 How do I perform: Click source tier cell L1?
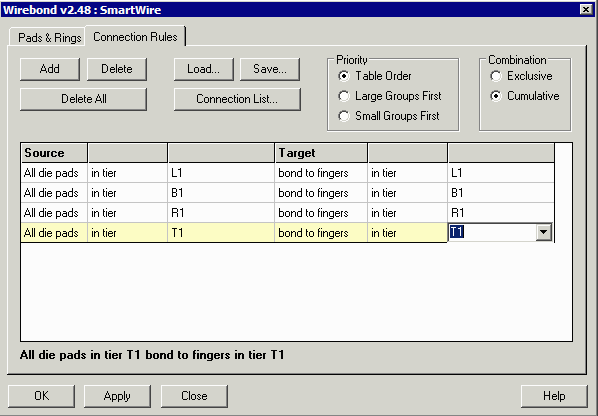(x=221, y=173)
